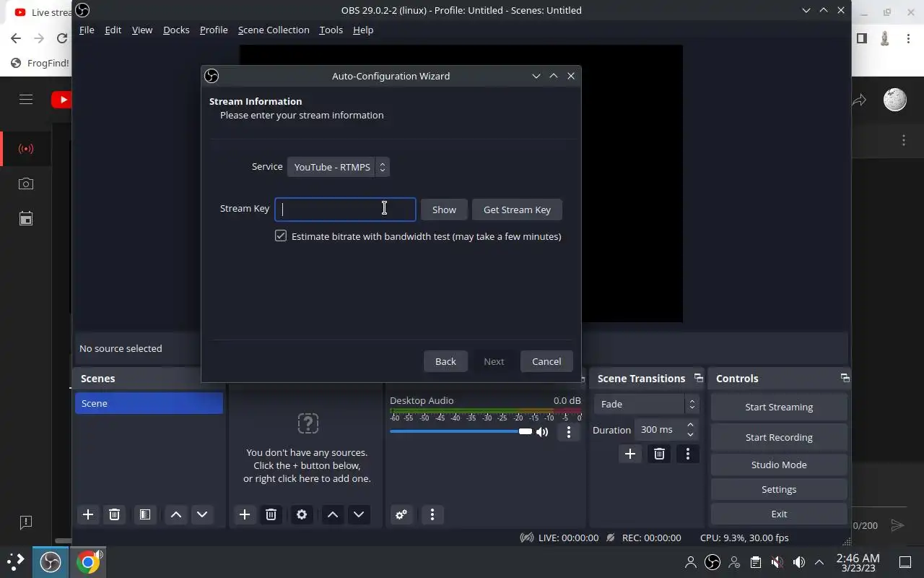Click Exit button in Controls

click(x=779, y=514)
